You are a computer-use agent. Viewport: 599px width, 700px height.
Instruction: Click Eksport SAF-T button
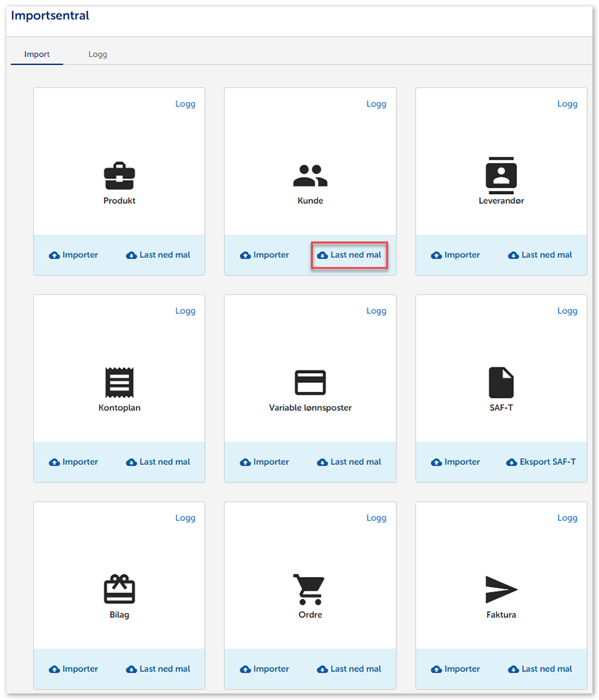coord(541,462)
